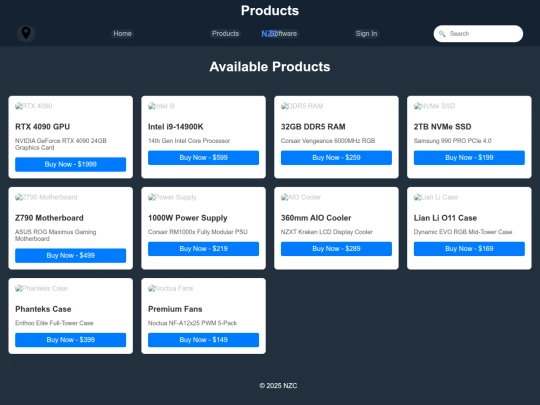Viewport: 540px width, 405px height.
Task: Click the 360mm AIO Cooler title
Action: pyautogui.click(x=316, y=218)
